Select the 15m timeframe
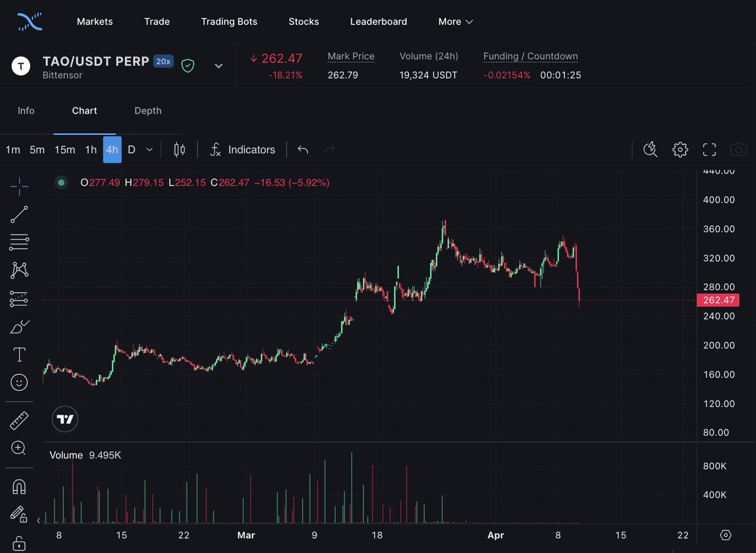The width and height of the screenshot is (756, 553). click(x=65, y=149)
